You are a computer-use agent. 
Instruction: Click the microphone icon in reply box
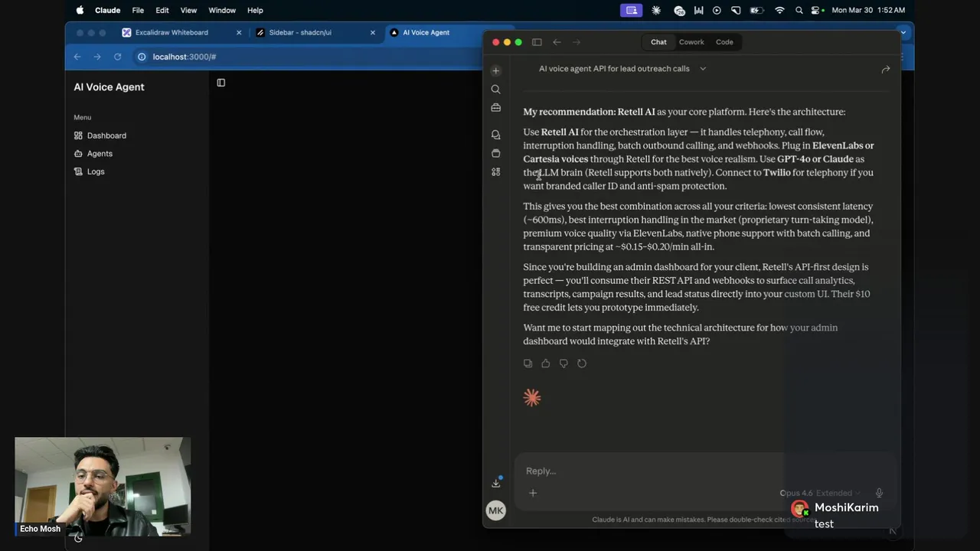click(x=879, y=493)
